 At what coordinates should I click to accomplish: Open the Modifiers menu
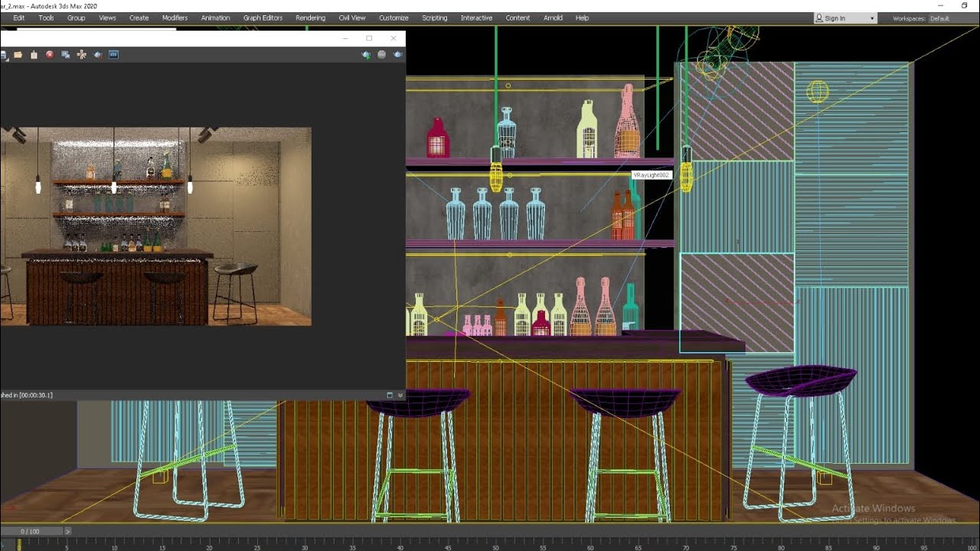point(175,18)
